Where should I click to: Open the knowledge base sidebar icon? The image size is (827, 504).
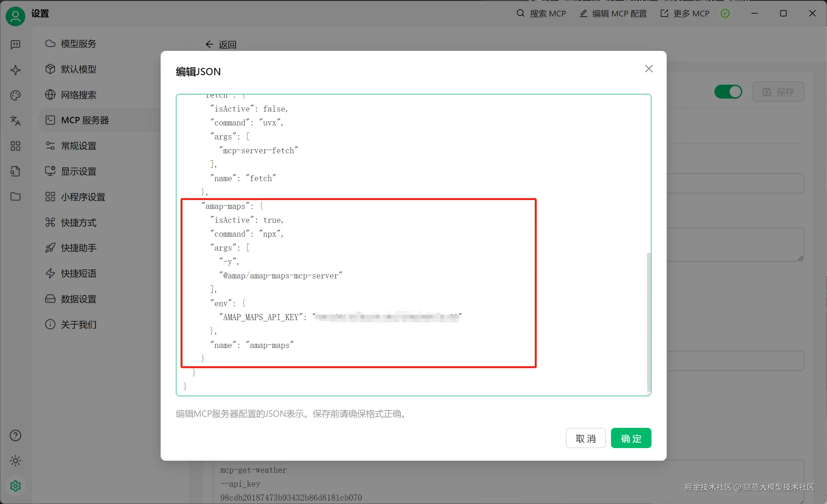coord(15,171)
